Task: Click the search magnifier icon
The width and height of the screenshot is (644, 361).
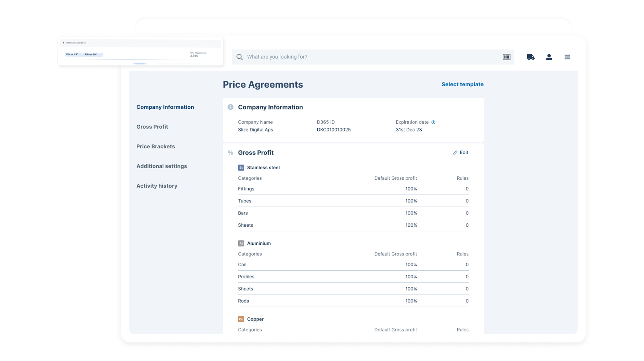Action: pyautogui.click(x=239, y=57)
